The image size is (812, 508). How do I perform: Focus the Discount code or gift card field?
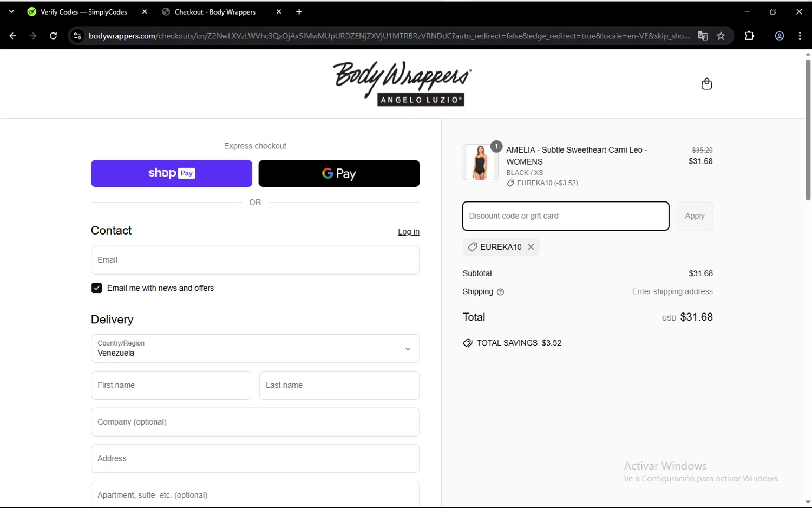(x=566, y=216)
